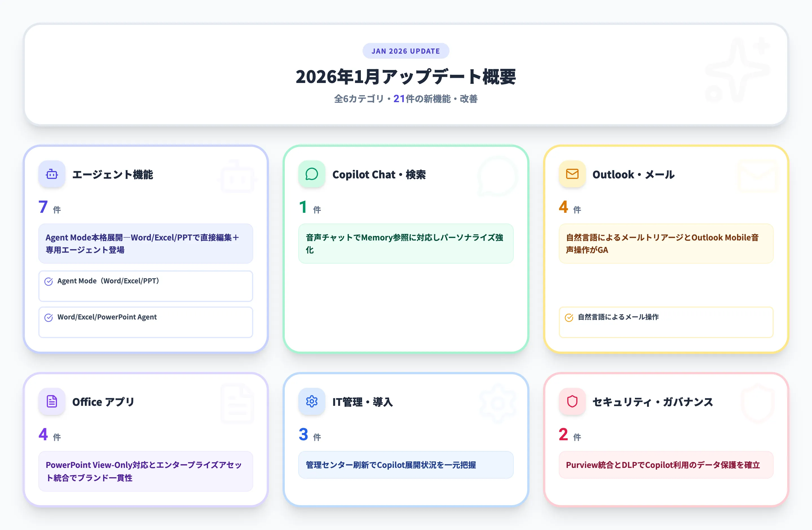812x530 pixels.
Task: Toggle the checkmark beside Agent Mode（Word/Excel/PPT）
Action: point(48,281)
